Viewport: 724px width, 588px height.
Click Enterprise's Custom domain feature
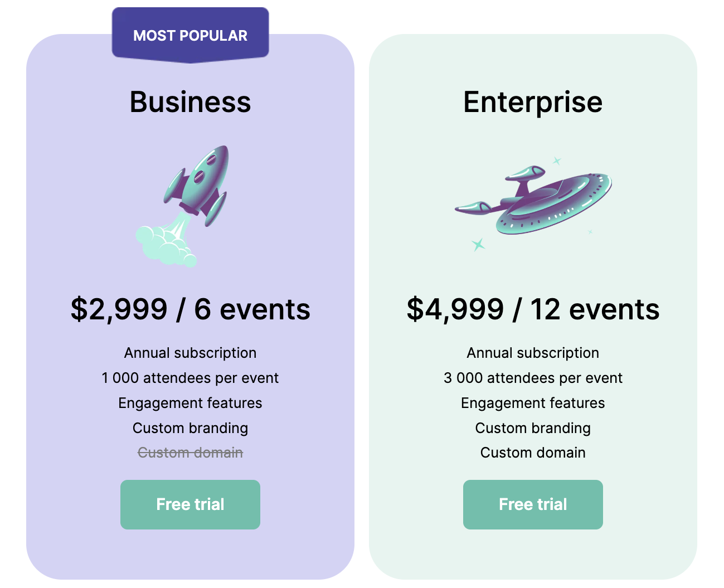pyautogui.click(x=533, y=453)
